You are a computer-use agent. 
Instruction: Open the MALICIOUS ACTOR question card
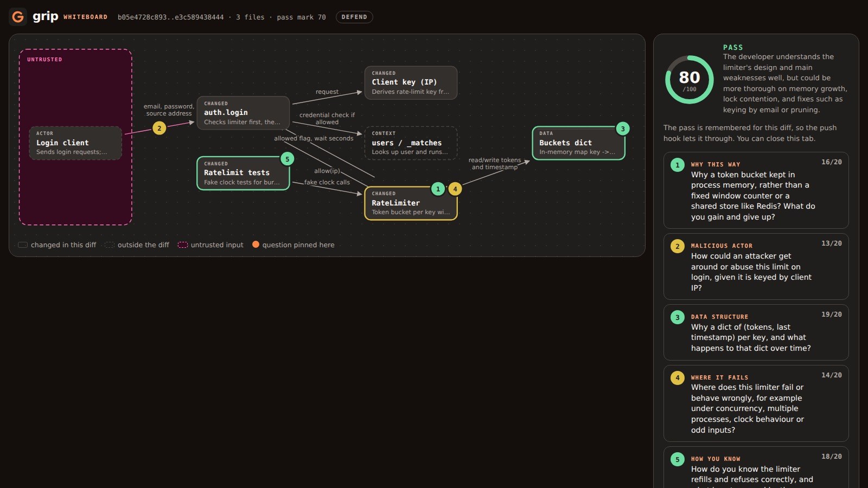click(x=756, y=267)
